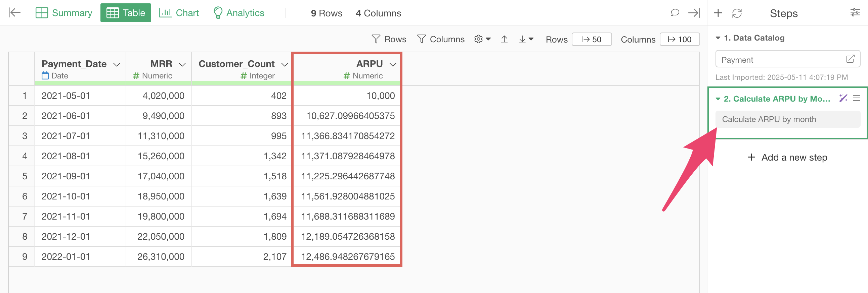
Task: Open the Analytics tab
Action: 239,13
